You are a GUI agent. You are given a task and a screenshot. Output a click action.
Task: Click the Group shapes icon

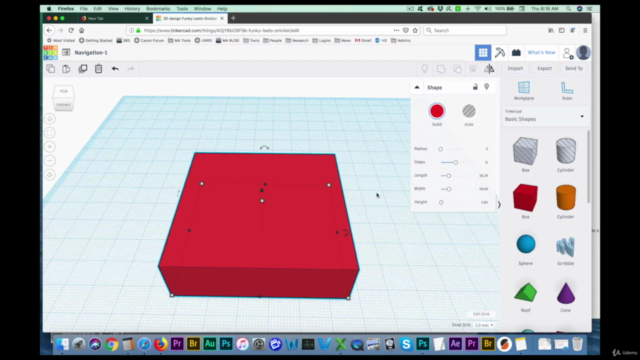click(441, 69)
